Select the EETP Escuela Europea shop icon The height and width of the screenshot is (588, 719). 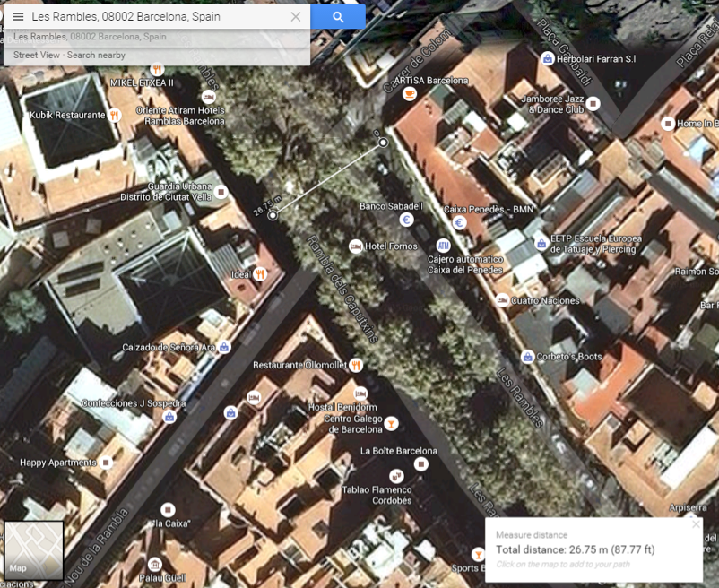click(541, 244)
